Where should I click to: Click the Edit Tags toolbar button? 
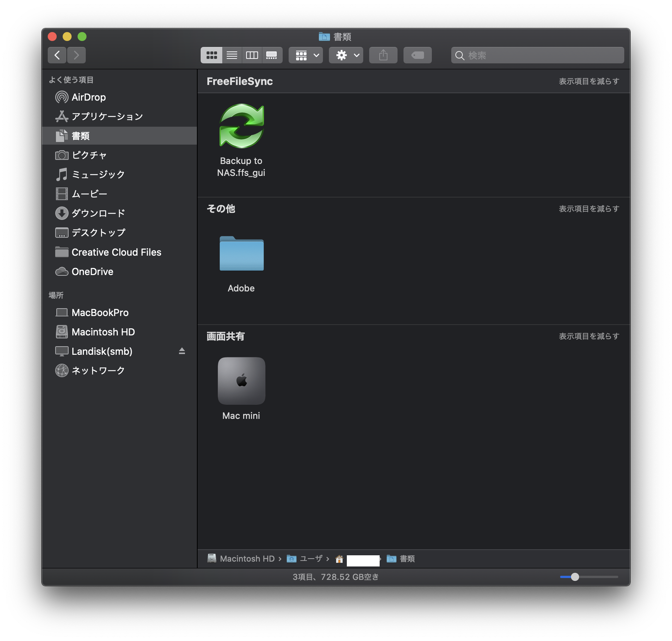point(418,55)
